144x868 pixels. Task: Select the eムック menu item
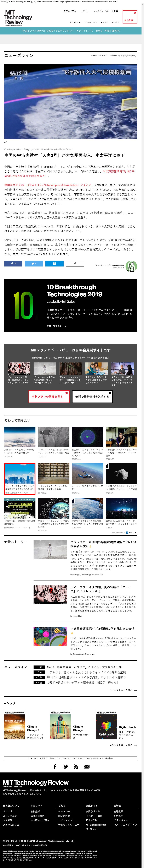pyautogui.click(x=104, y=22)
